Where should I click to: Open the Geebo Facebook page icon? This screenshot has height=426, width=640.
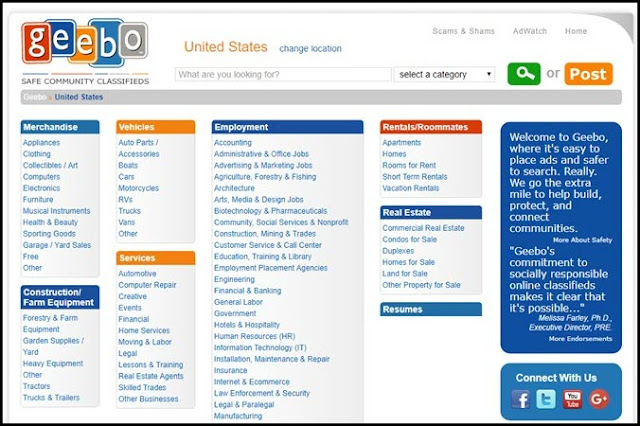click(x=520, y=399)
